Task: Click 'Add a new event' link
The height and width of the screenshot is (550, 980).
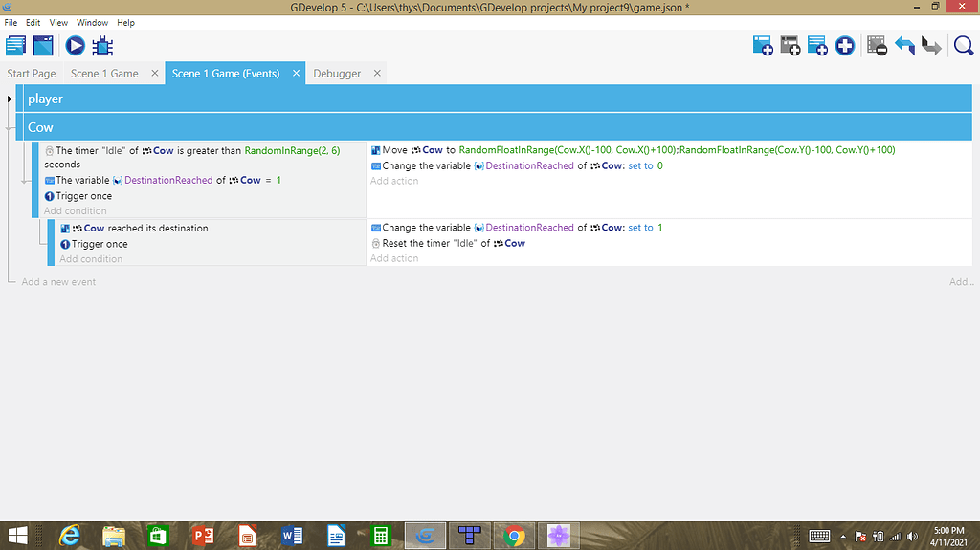Action: click(x=58, y=282)
